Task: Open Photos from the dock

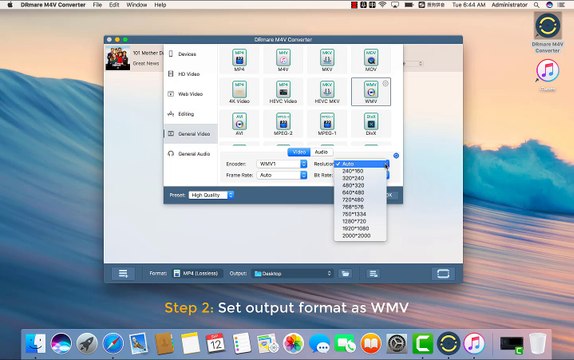Action: click(294, 344)
